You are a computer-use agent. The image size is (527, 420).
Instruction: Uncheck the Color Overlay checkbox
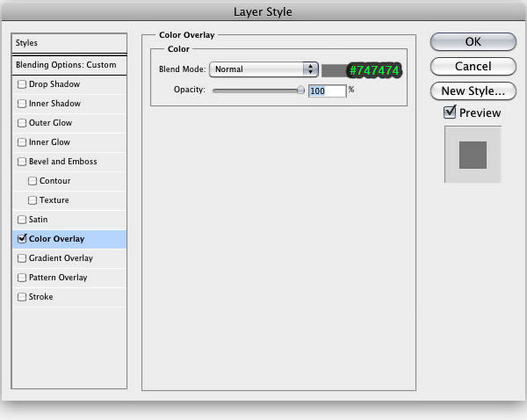click(x=22, y=239)
